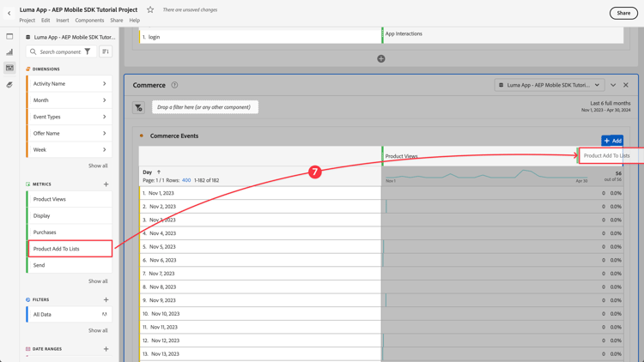Click the add panel plus circle

coord(381,58)
